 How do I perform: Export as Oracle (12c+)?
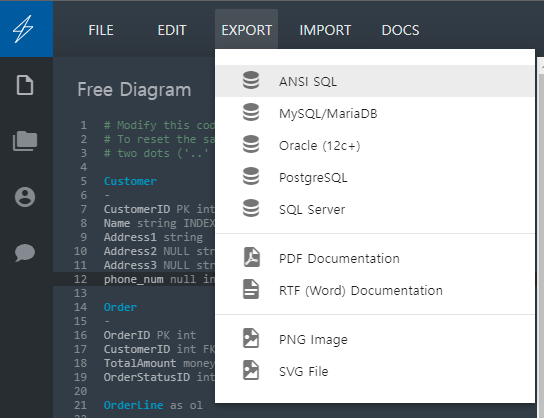point(375,145)
